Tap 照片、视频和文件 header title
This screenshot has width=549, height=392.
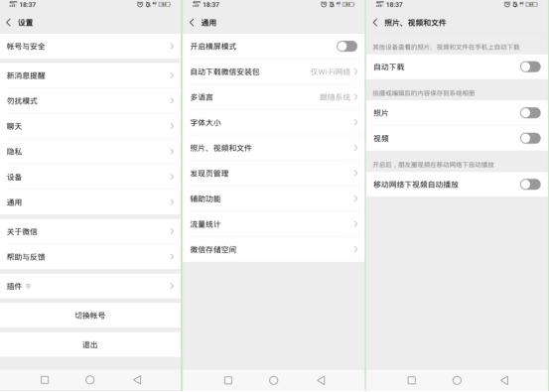(x=415, y=23)
